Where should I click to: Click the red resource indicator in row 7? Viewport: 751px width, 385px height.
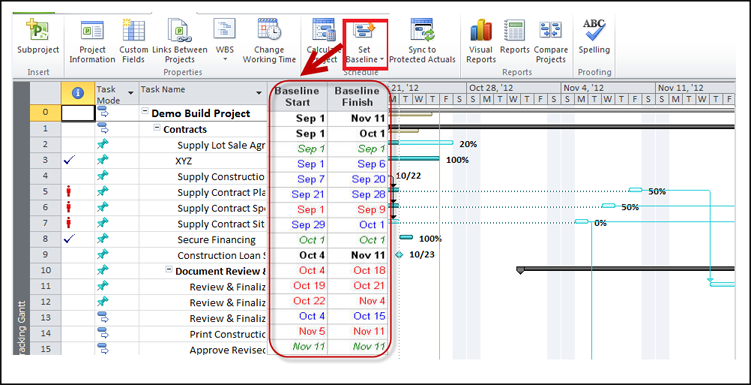click(69, 223)
